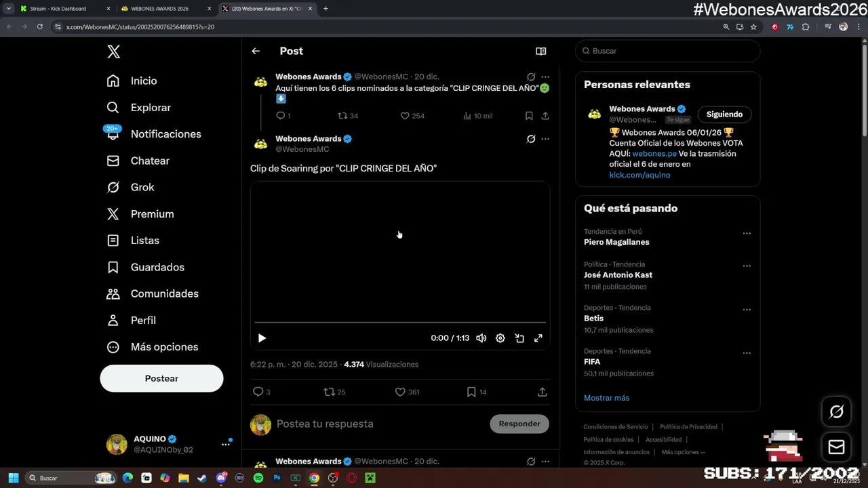Open Condiciones de Servicio link
The image size is (868, 488).
(616, 427)
